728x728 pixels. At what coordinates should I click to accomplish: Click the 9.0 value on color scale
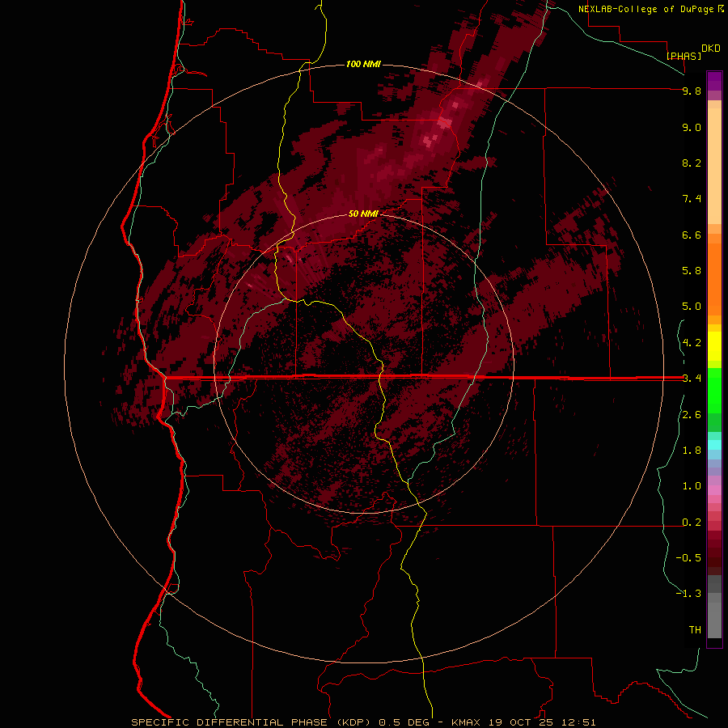pyautogui.click(x=692, y=127)
